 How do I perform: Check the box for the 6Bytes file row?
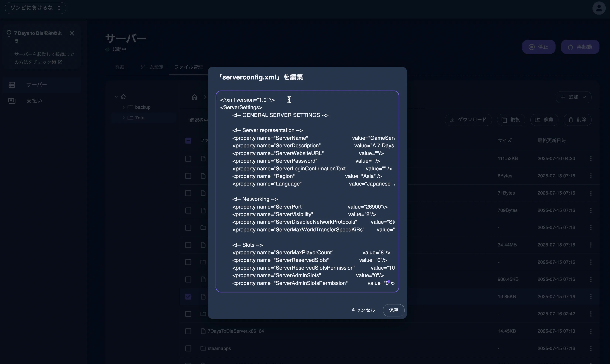point(188,176)
